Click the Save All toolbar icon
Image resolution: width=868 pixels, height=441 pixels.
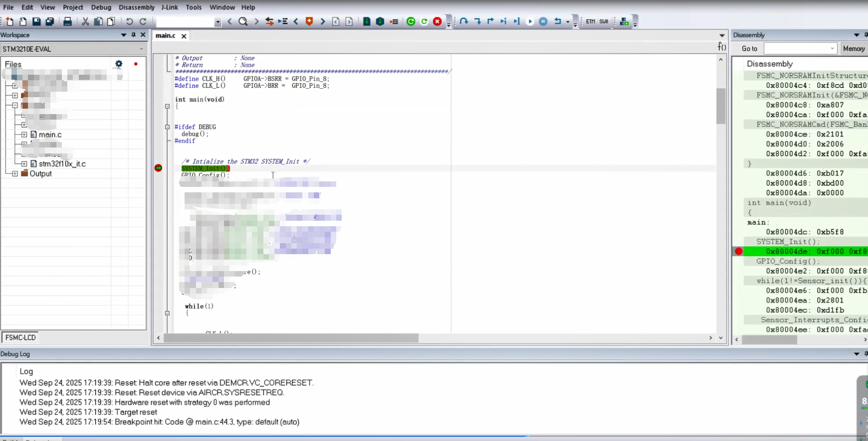[50, 21]
